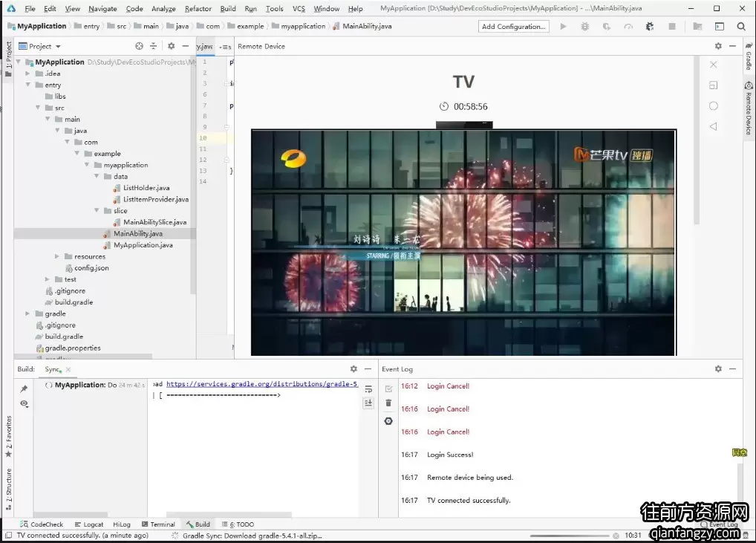Click the Project Structure icon in the toolbar

[x=697, y=27]
